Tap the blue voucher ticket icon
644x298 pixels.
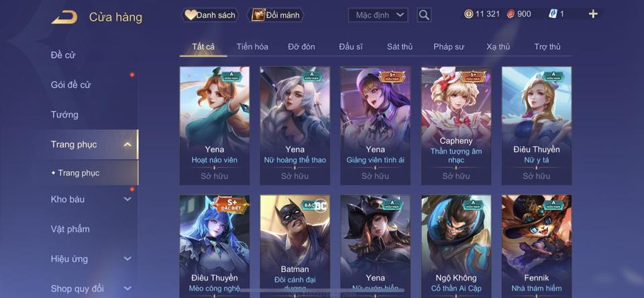(x=552, y=14)
